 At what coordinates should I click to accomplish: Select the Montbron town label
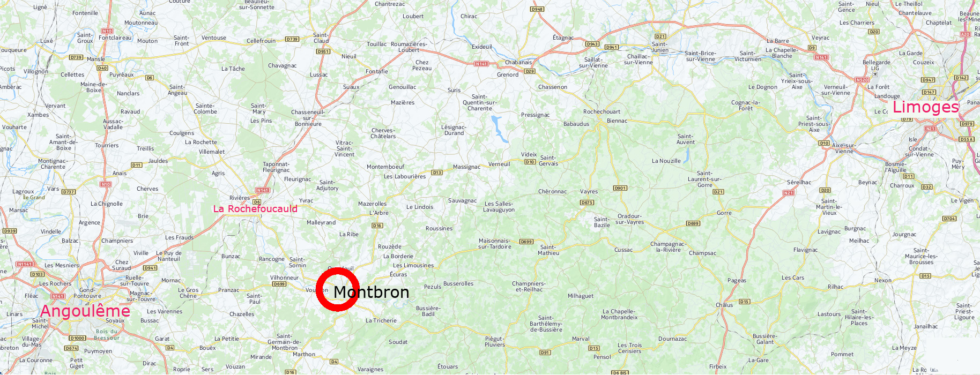(x=371, y=292)
